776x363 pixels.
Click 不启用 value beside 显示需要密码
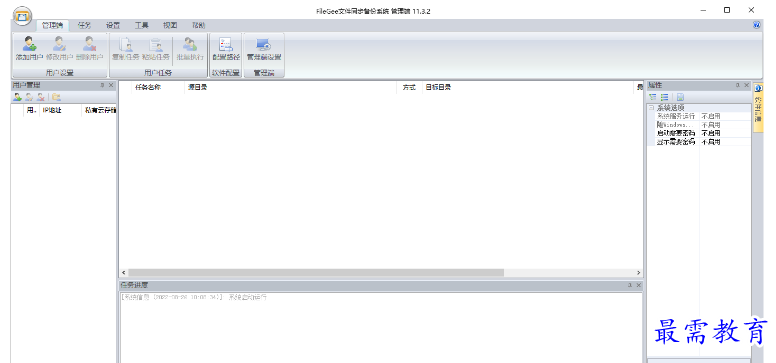pyautogui.click(x=711, y=142)
